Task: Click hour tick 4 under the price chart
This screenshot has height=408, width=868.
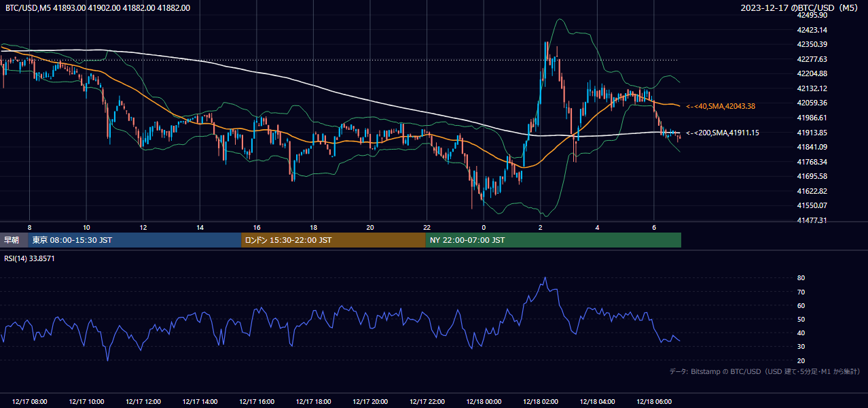Action: 597,227
